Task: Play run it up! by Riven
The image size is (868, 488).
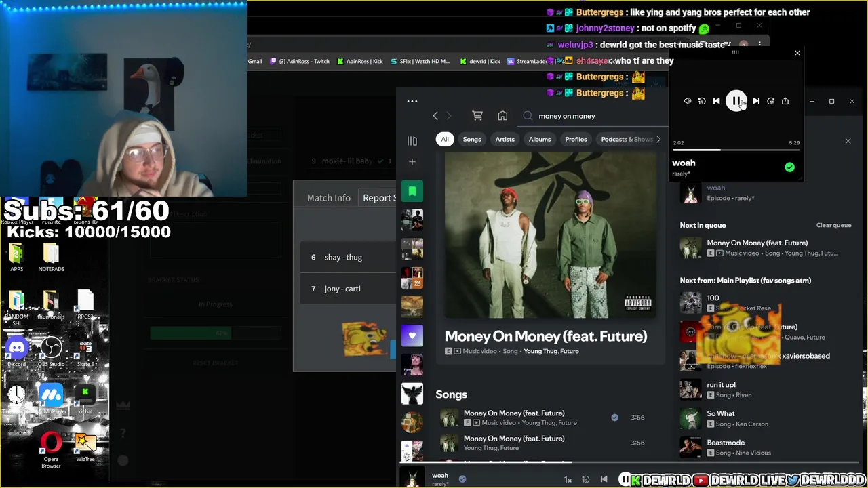Action: click(x=766, y=390)
